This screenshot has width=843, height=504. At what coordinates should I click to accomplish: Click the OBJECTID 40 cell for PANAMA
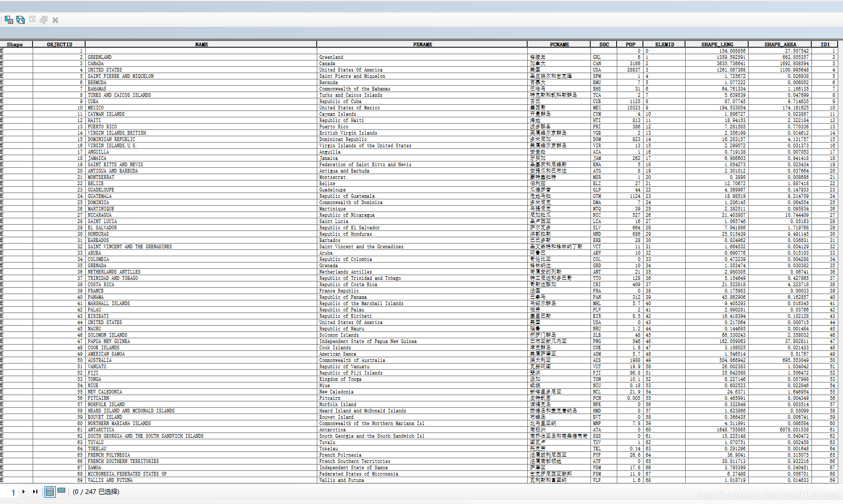59,297
